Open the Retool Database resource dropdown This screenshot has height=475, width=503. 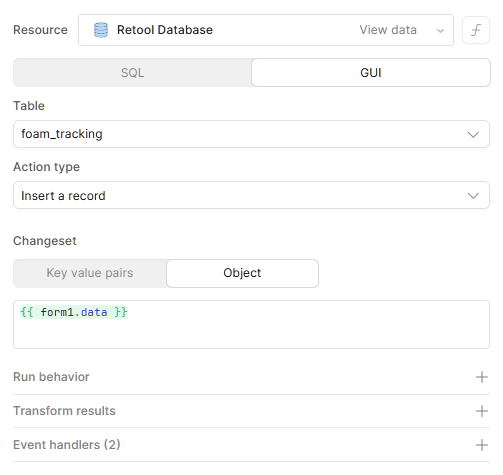click(266, 30)
